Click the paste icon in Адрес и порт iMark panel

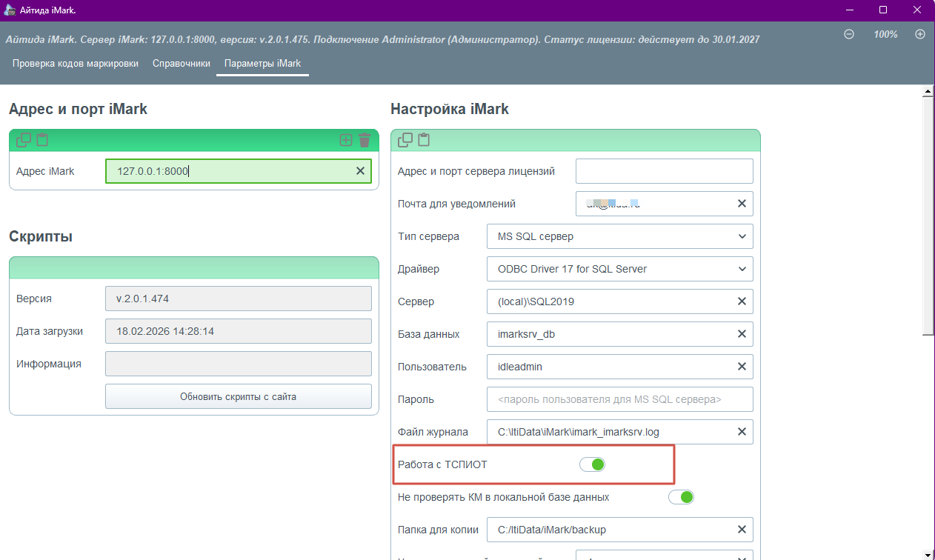coord(42,139)
